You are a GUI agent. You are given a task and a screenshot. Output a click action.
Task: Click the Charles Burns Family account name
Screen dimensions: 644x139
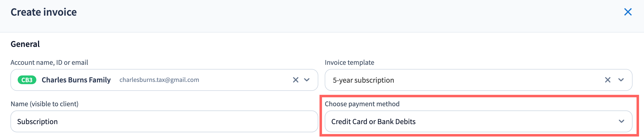76,80
